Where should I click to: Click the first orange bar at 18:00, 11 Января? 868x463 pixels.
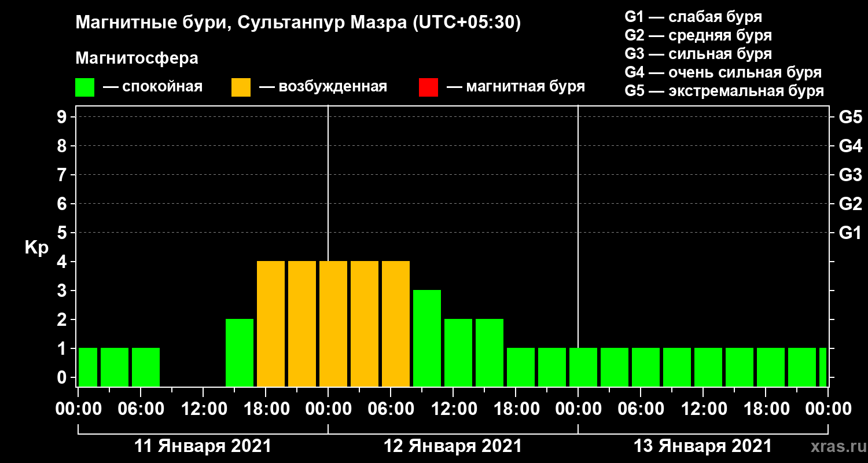271,324
